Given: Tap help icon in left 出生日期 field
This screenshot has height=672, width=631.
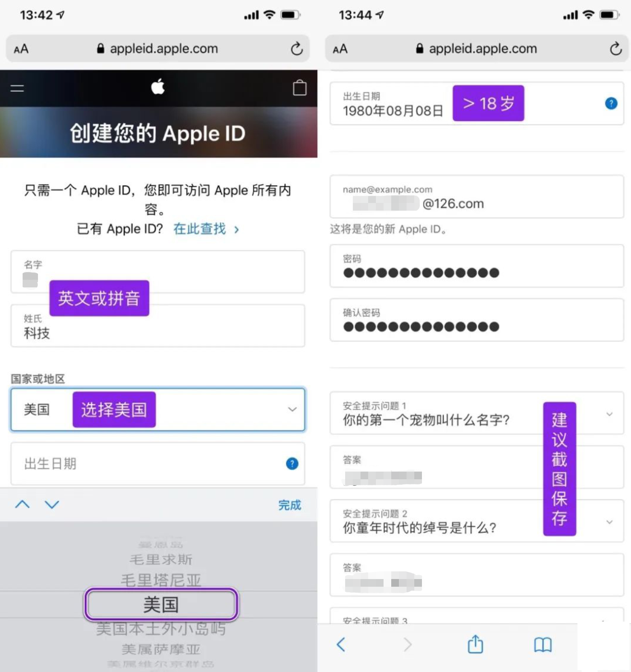Looking at the screenshot, I should [292, 463].
